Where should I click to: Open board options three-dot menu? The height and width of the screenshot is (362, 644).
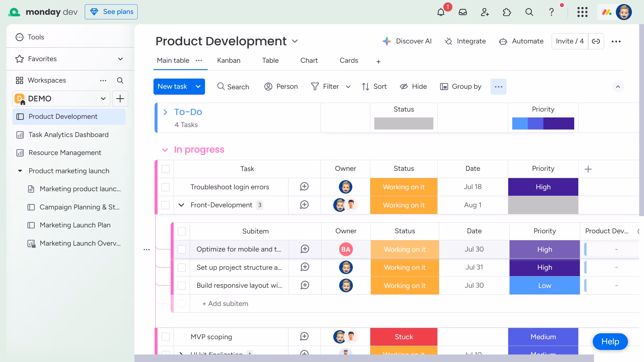pyautogui.click(x=616, y=41)
